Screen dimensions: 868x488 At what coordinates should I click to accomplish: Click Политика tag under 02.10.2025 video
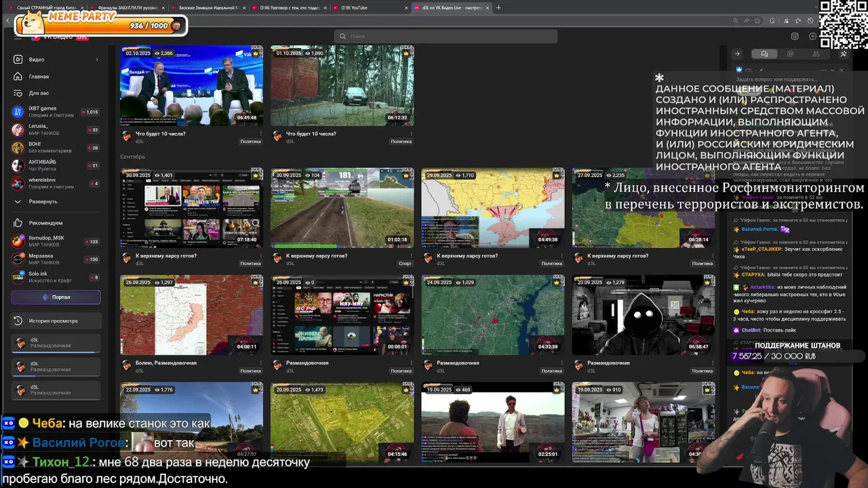[250, 142]
